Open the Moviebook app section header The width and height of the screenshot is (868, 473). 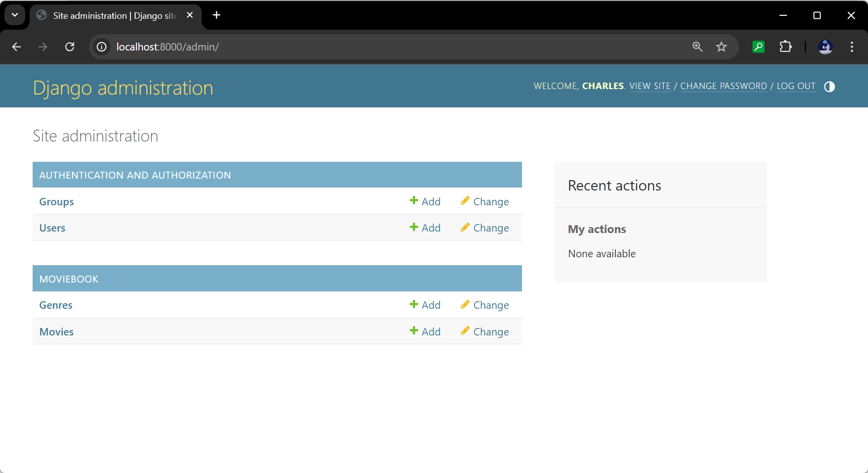(69, 279)
